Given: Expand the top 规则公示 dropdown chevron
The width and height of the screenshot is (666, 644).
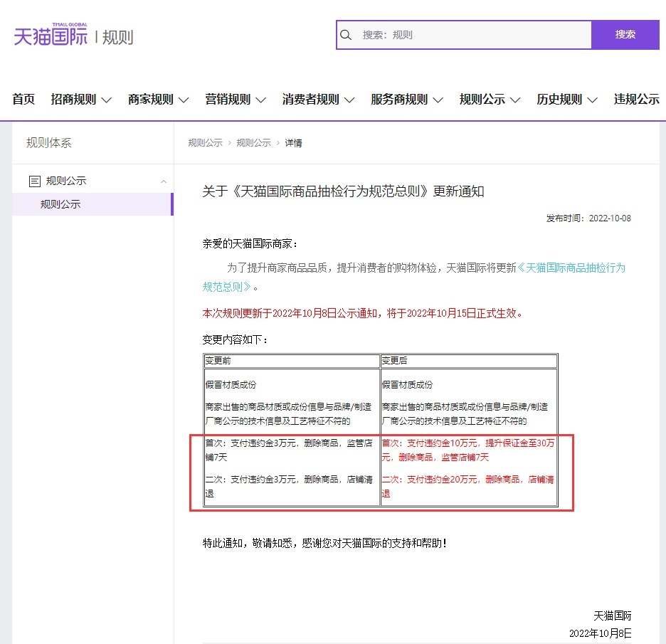Looking at the screenshot, I should pyautogui.click(x=515, y=100).
